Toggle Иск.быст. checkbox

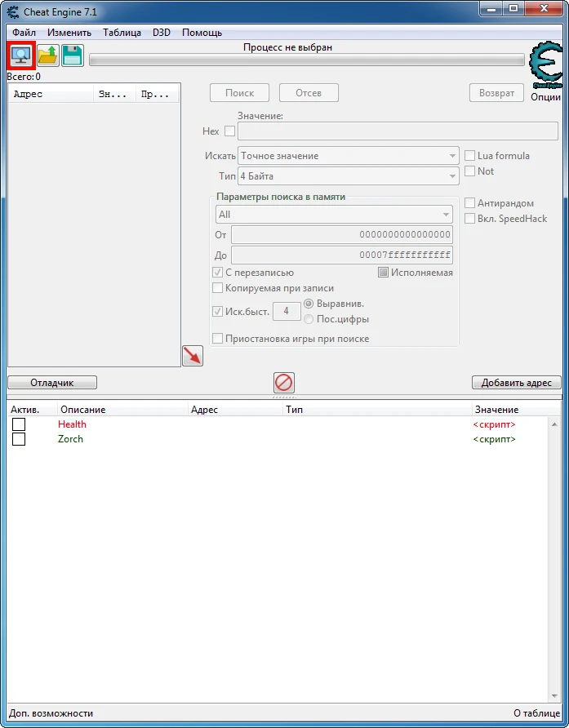click(217, 311)
